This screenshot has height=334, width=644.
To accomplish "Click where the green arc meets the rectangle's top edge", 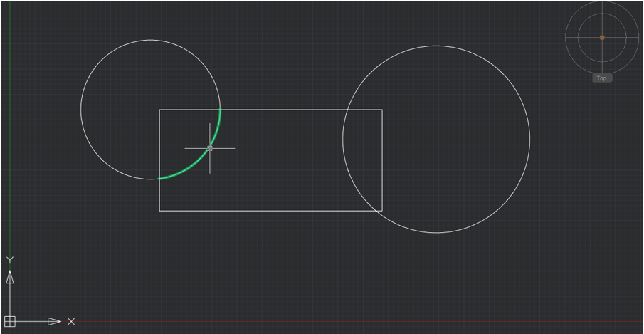I will 221,110.
